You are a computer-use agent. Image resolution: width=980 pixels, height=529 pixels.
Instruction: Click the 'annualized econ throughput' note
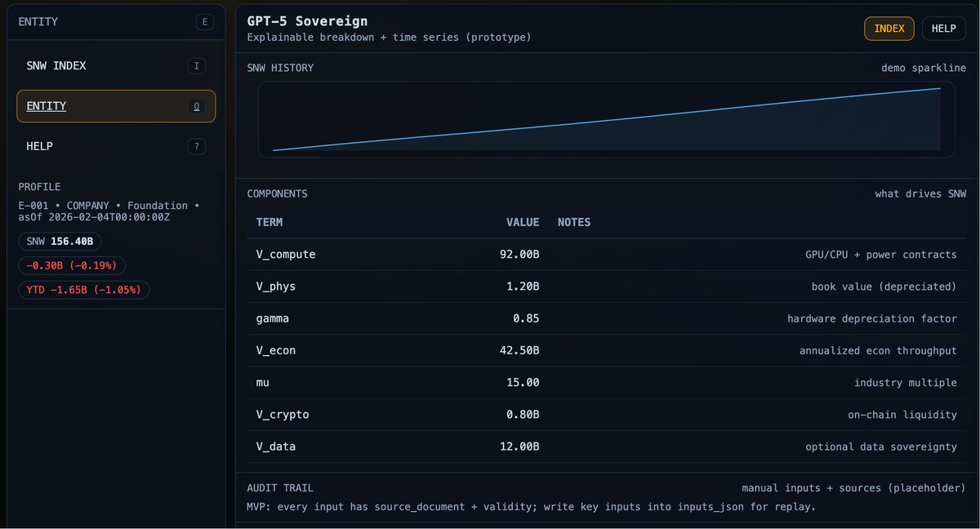pos(878,350)
